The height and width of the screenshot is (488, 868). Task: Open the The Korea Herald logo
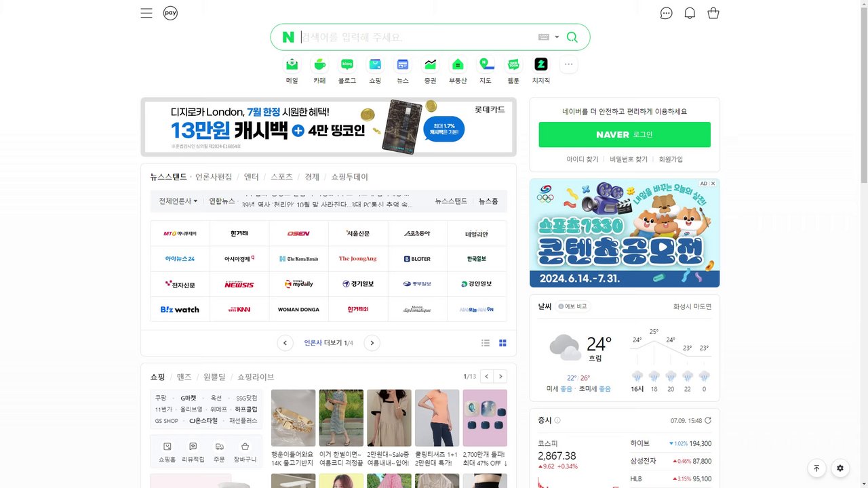(298, 259)
